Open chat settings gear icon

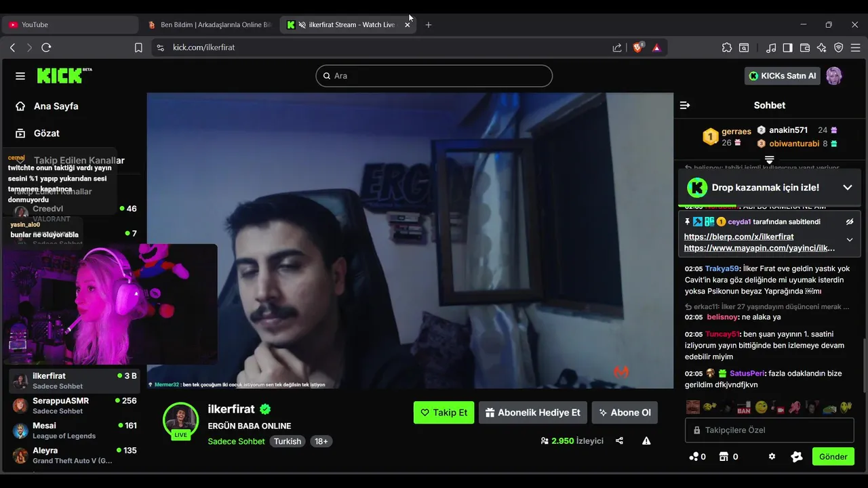pyautogui.click(x=772, y=457)
